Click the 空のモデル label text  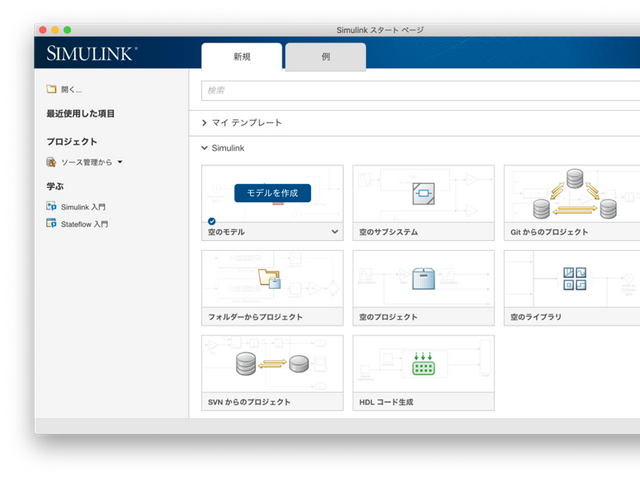coord(226,232)
